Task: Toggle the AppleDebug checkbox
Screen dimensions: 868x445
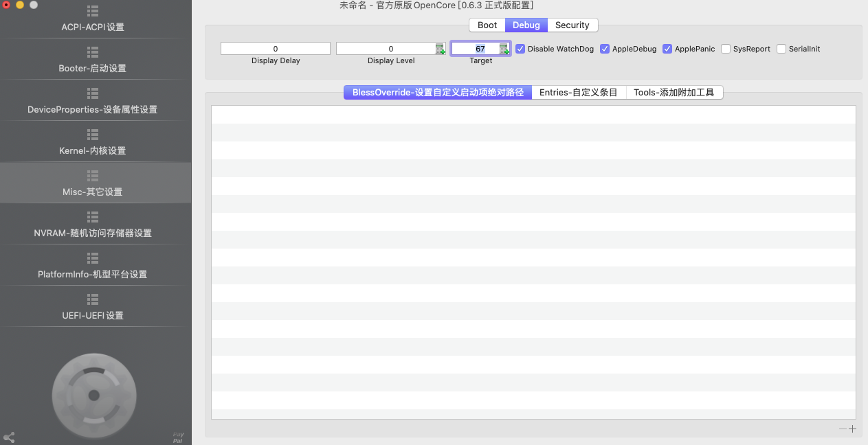Action: (605, 49)
